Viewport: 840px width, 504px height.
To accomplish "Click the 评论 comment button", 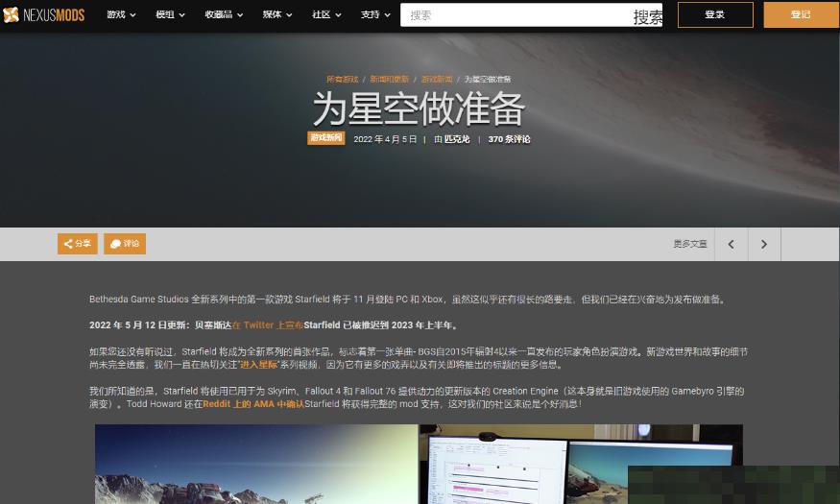I will 125,244.
